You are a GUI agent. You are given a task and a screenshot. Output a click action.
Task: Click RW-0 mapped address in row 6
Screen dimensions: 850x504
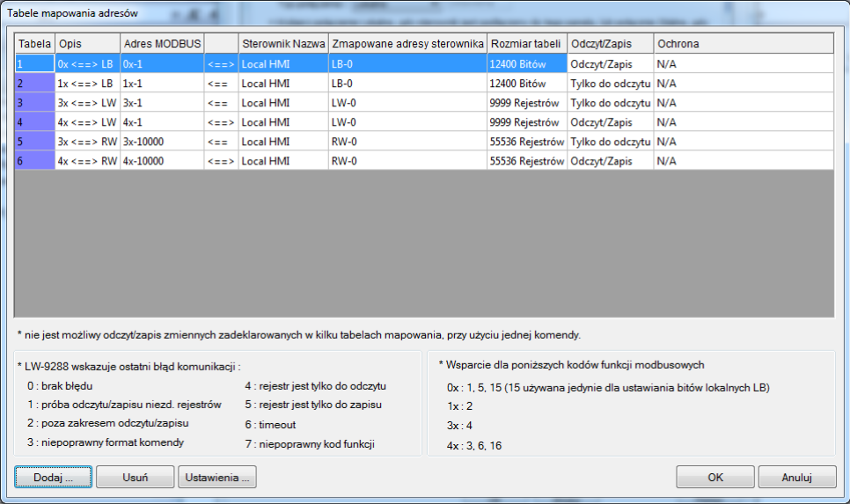click(x=407, y=161)
